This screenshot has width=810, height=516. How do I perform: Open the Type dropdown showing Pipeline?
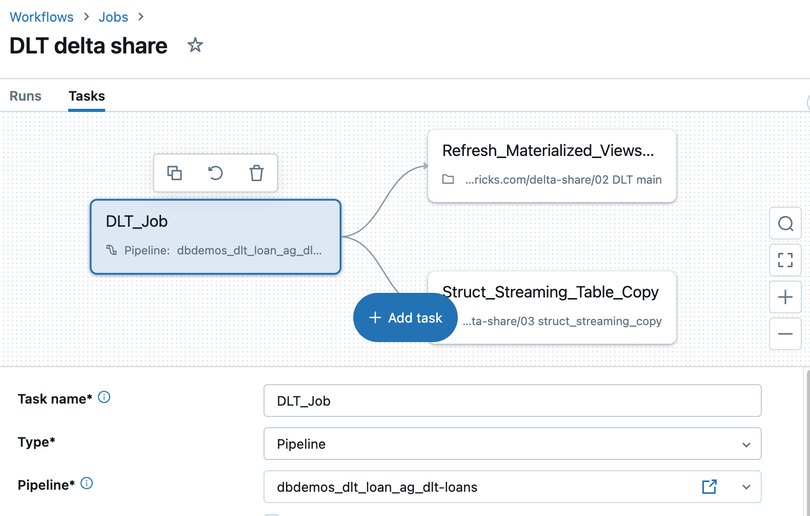512,443
